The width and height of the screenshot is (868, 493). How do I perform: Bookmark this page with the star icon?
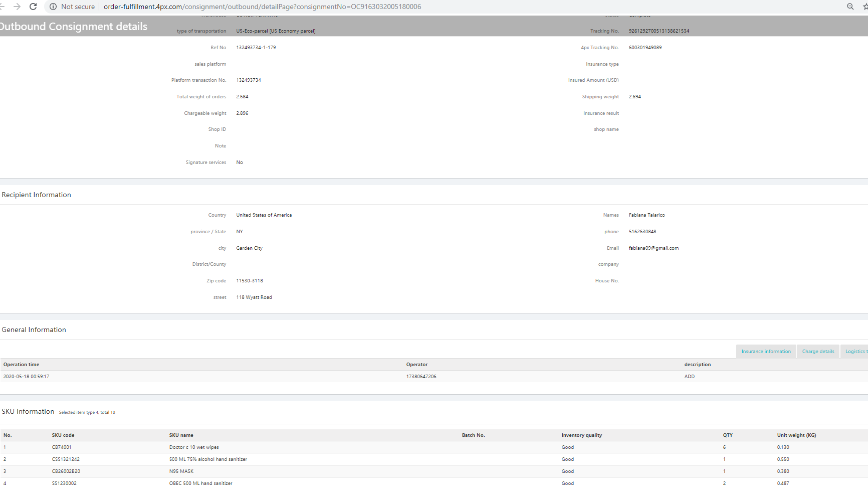point(864,7)
